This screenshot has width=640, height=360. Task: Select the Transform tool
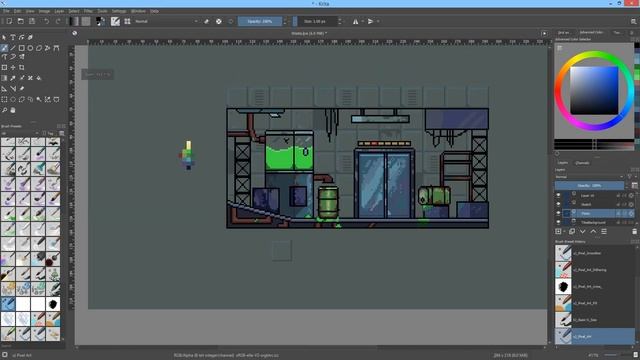pyautogui.click(x=4, y=67)
